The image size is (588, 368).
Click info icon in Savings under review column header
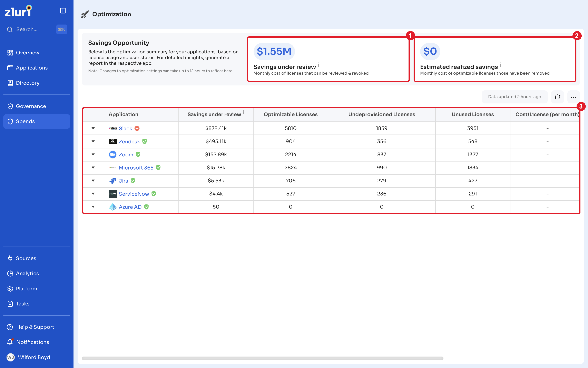(x=243, y=112)
